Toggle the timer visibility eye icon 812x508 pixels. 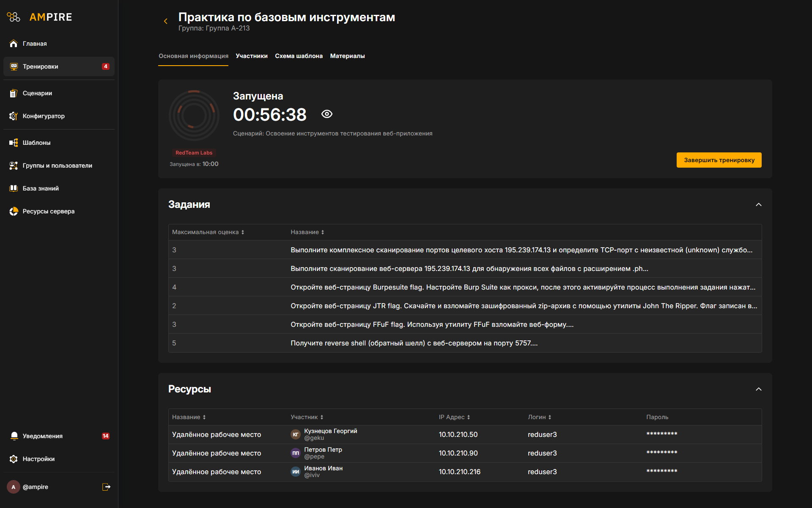pos(326,114)
